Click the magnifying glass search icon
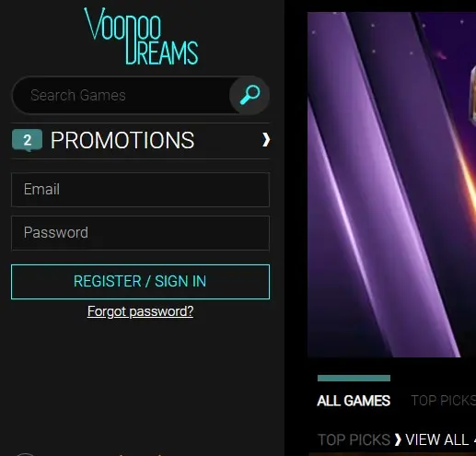Screen dimensions: 476x456 click(x=250, y=95)
